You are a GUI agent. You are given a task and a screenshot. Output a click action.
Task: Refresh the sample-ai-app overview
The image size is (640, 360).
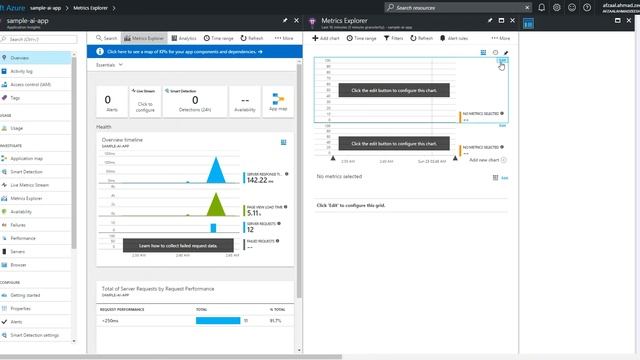[x=252, y=38]
